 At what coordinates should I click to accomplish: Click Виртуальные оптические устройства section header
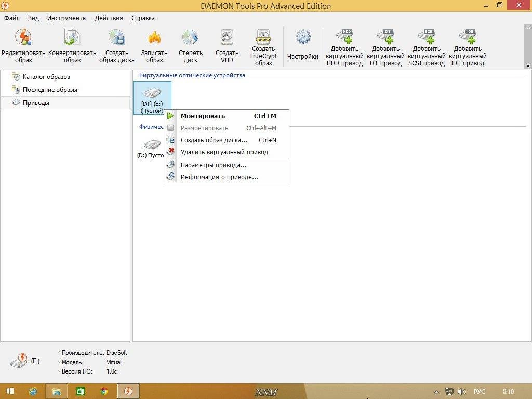click(x=192, y=75)
